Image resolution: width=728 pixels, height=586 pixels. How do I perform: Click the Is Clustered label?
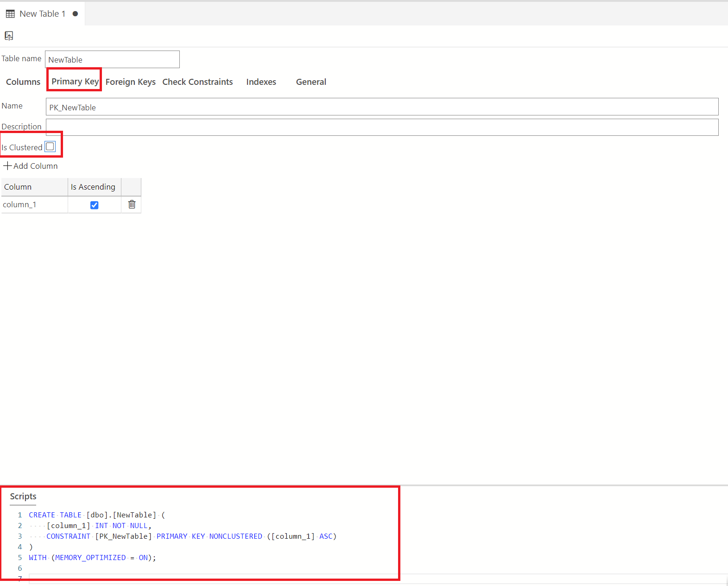coord(22,147)
